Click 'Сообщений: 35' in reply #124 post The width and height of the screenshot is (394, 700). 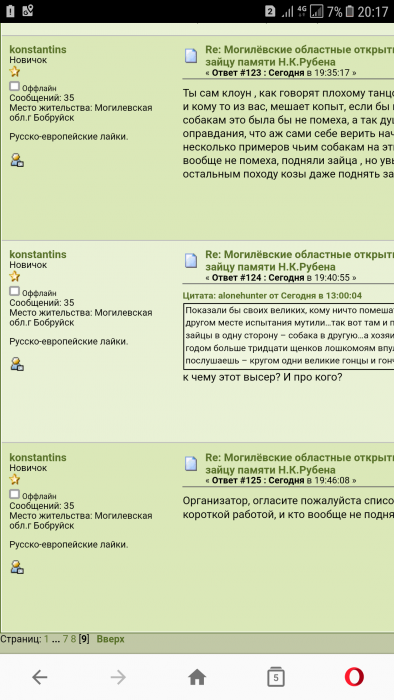[42, 303]
